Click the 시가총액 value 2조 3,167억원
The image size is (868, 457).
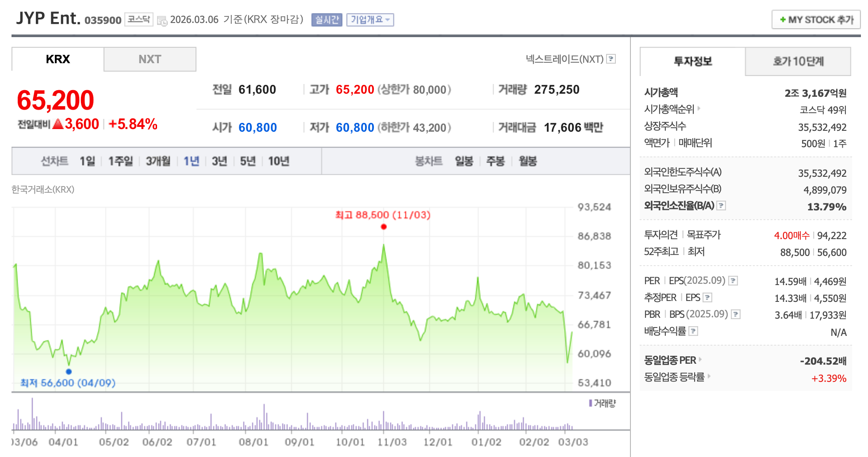815,93
